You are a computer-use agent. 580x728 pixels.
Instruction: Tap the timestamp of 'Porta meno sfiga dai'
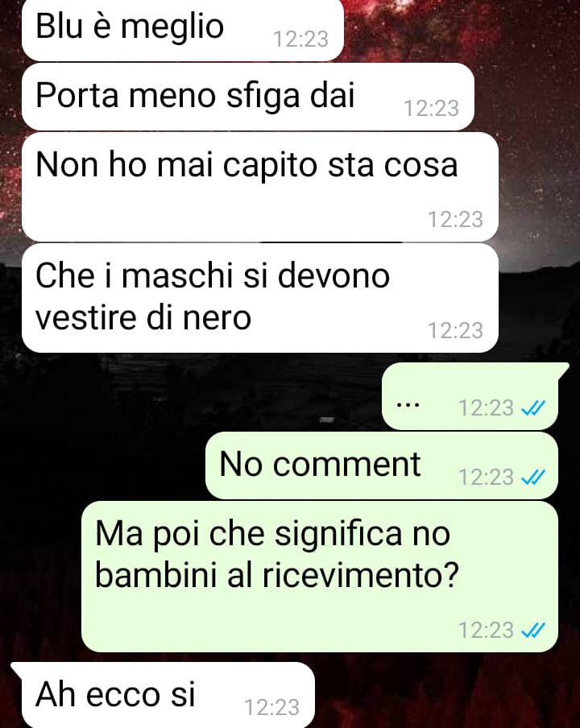coord(432,109)
